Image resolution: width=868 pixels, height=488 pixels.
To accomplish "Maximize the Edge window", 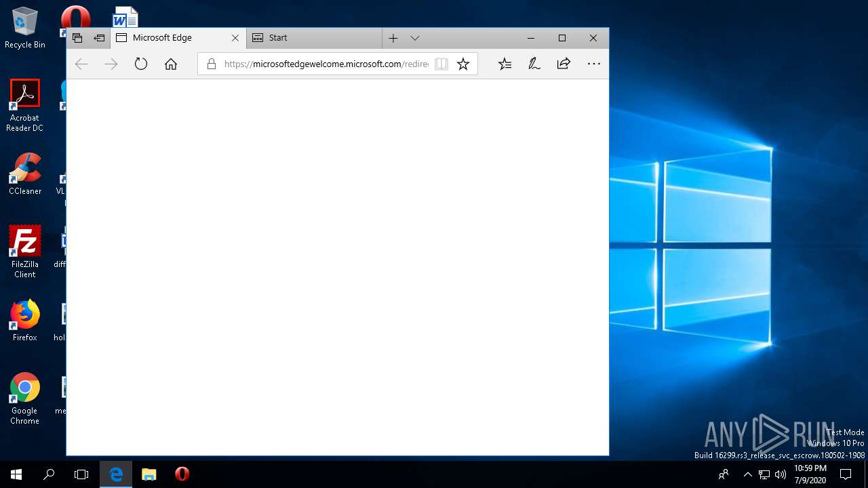I will (562, 38).
